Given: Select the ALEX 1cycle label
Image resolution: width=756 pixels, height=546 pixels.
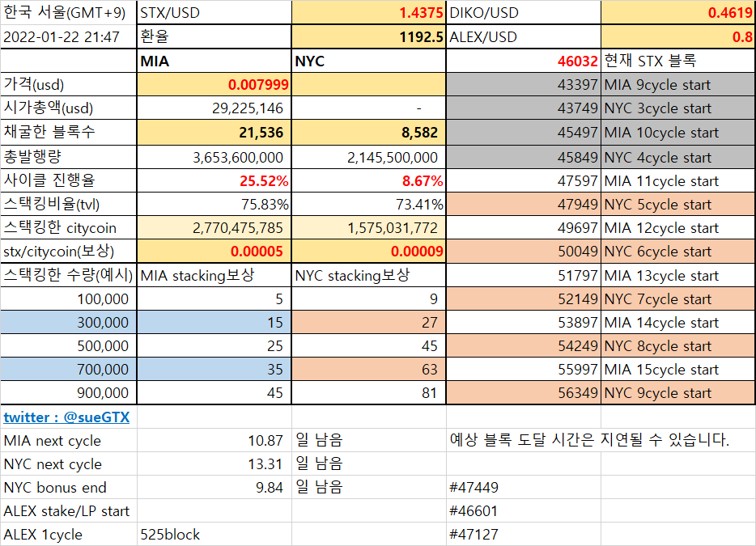Looking at the screenshot, I should click(43, 535).
